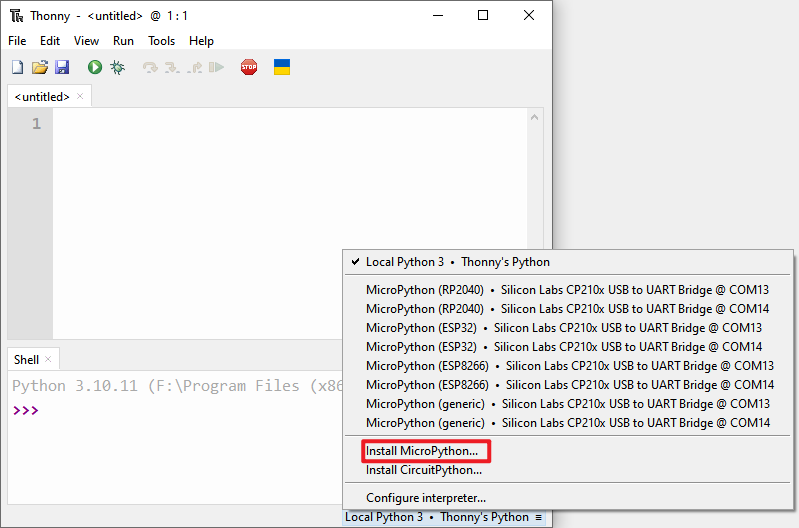Toggle interpreter selector in status bar
Image resolution: width=799 pixels, height=528 pixels.
pyautogui.click(x=443, y=517)
